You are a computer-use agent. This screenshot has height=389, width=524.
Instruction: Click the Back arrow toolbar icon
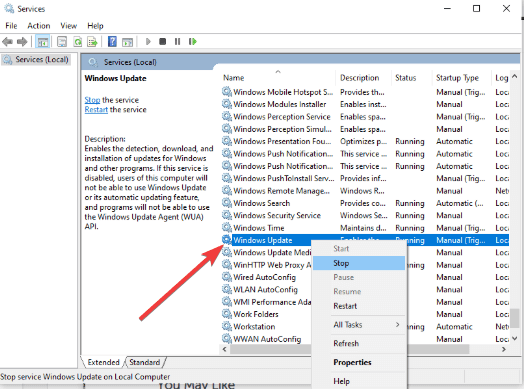click(7, 42)
